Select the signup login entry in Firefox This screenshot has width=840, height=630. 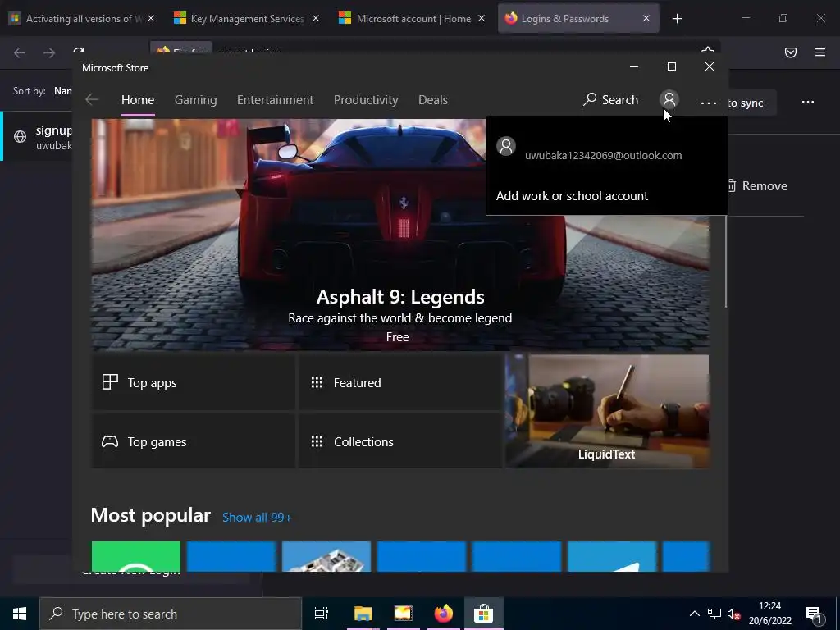[38, 137]
